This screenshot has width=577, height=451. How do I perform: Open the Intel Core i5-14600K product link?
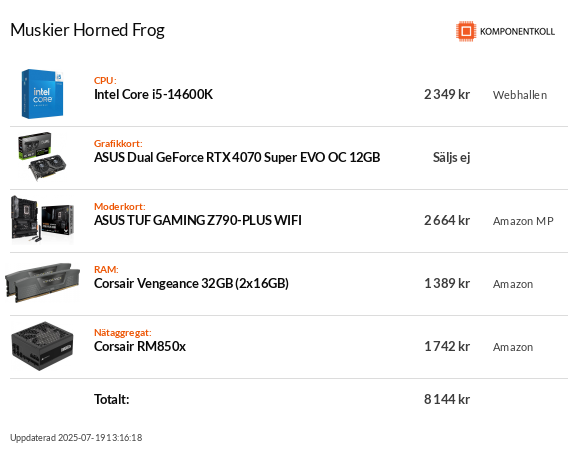(153, 94)
